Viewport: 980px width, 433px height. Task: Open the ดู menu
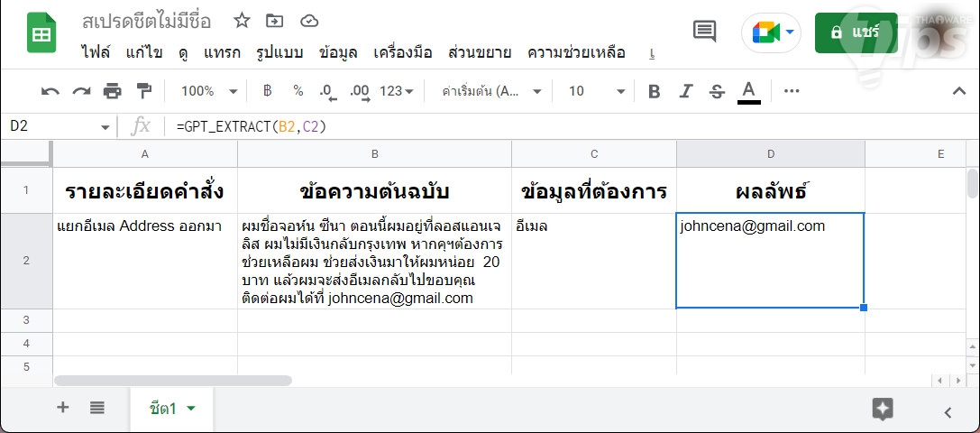183,52
